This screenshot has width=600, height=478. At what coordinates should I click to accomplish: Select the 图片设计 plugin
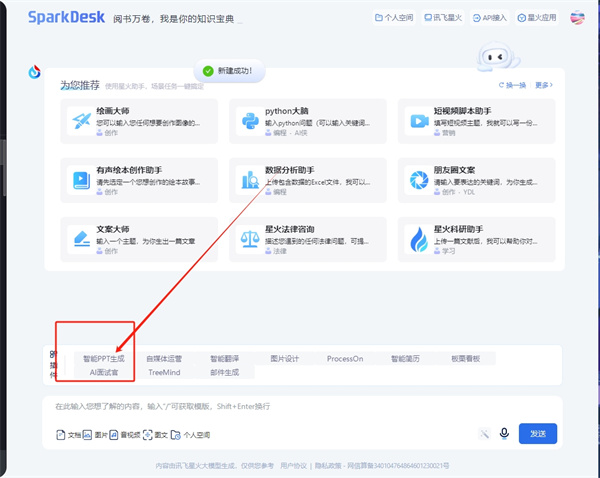(285, 359)
